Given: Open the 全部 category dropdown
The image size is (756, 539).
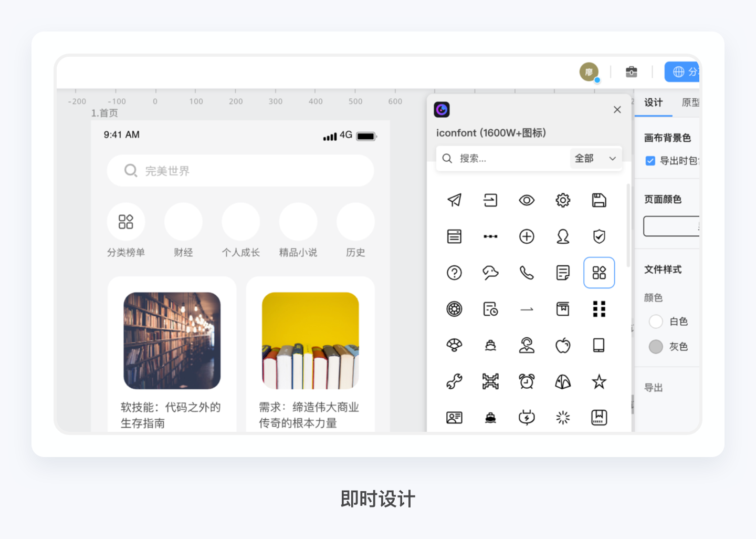Looking at the screenshot, I should click(x=596, y=158).
